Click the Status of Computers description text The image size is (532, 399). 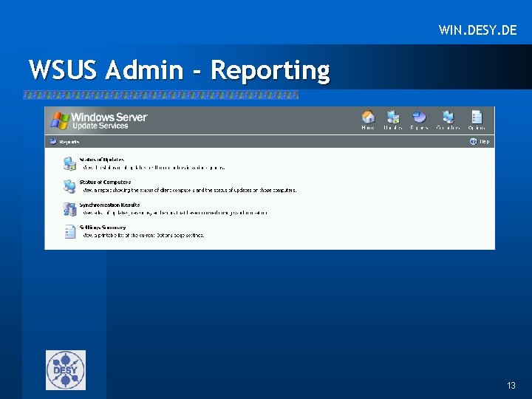tap(190, 191)
